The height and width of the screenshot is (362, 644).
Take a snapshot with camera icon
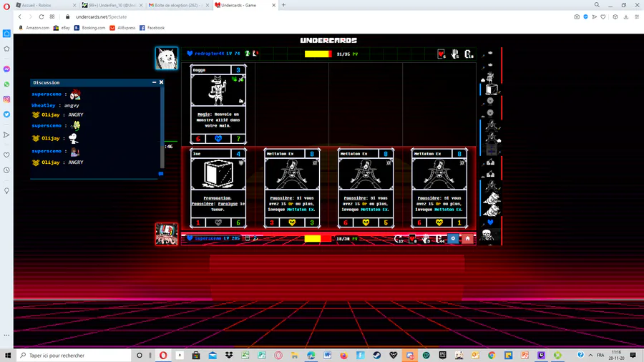point(577,17)
